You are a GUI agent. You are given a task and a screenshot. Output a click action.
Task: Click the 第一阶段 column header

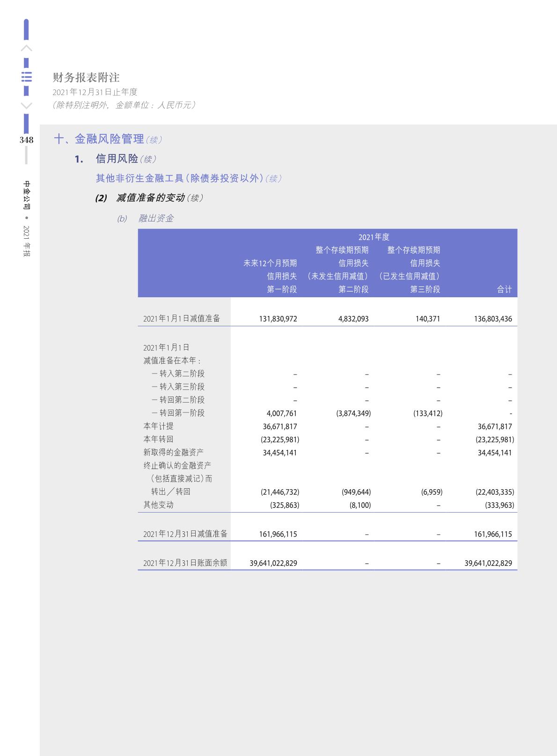[282, 289]
